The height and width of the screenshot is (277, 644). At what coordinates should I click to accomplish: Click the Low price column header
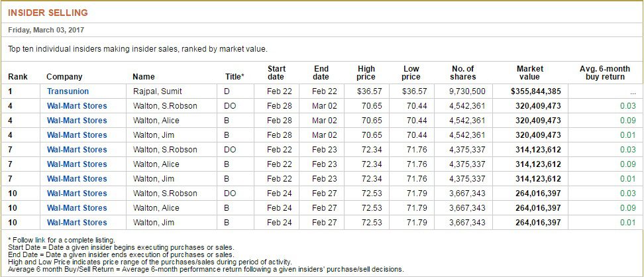[411, 73]
